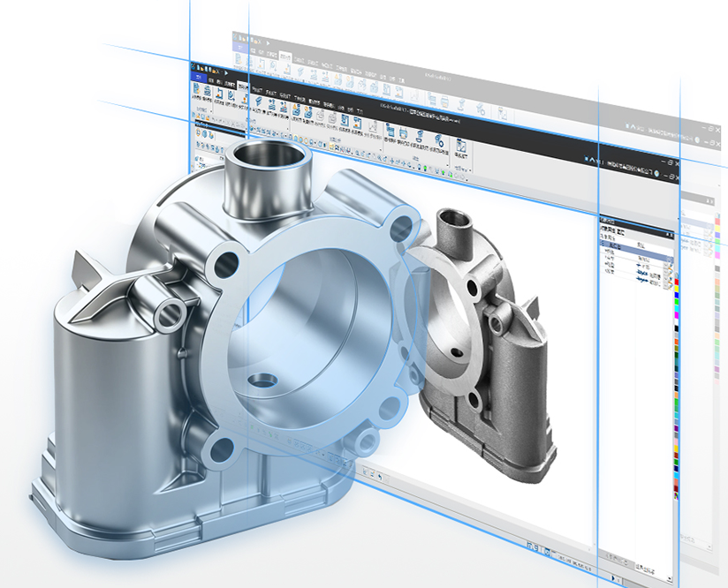Pick the blue swatch in color palette
This screenshot has height=588, width=728.
tap(677, 295)
